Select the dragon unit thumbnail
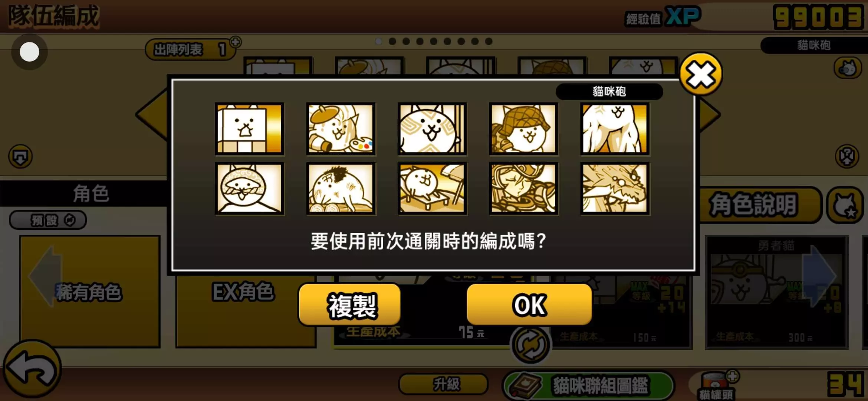The width and height of the screenshot is (868, 401). coord(615,189)
